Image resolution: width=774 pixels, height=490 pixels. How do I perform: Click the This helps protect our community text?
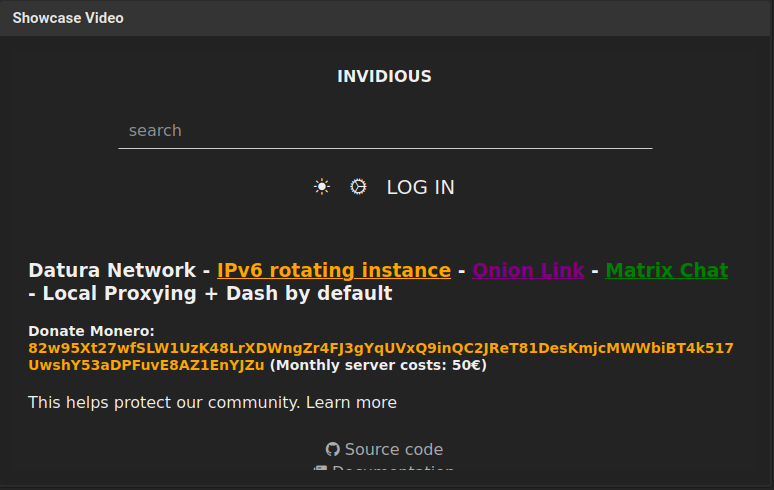(x=164, y=403)
